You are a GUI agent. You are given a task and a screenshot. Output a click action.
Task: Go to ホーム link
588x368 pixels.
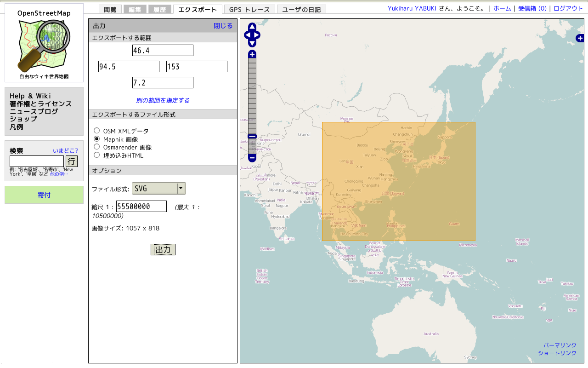pyautogui.click(x=502, y=8)
